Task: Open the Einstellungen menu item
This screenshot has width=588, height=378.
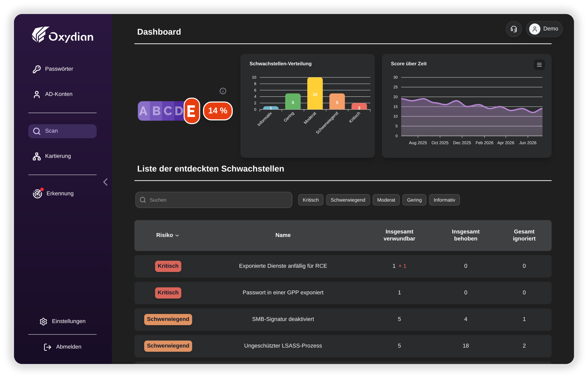Action: pos(62,321)
